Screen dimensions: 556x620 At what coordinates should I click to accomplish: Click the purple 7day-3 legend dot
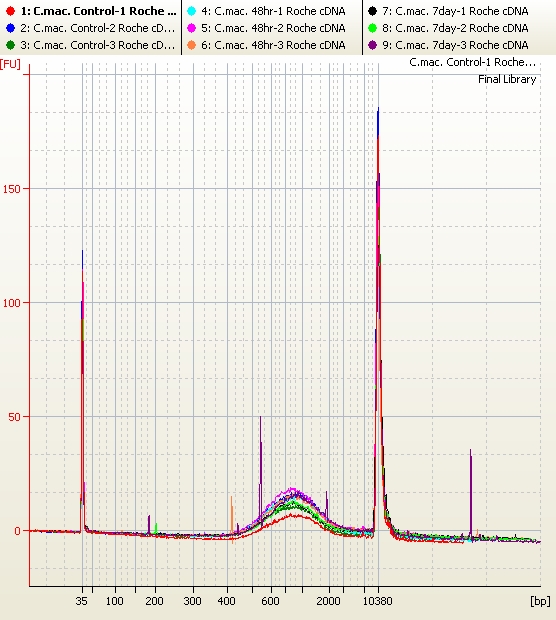(x=373, y=45)
